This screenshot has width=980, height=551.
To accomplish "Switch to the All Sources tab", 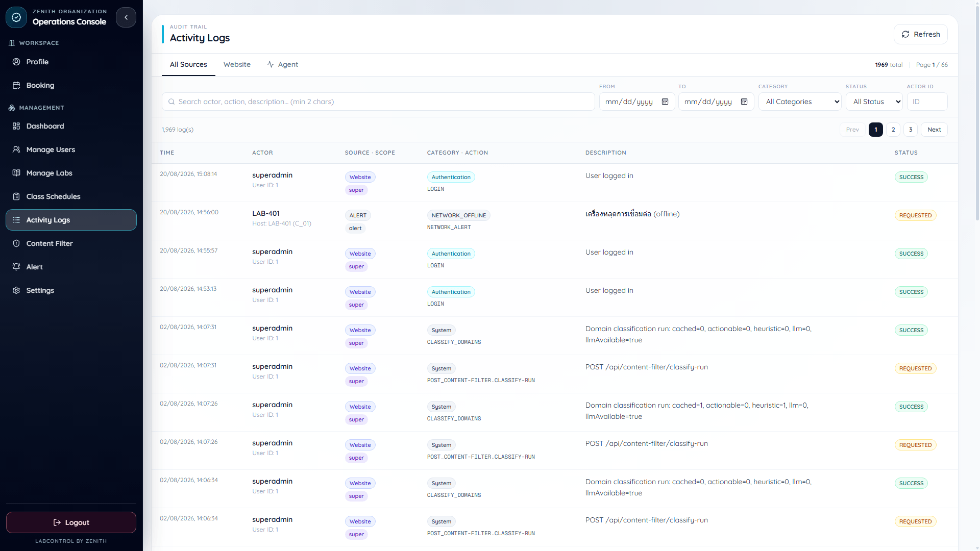I will click(x=188, y=65).
